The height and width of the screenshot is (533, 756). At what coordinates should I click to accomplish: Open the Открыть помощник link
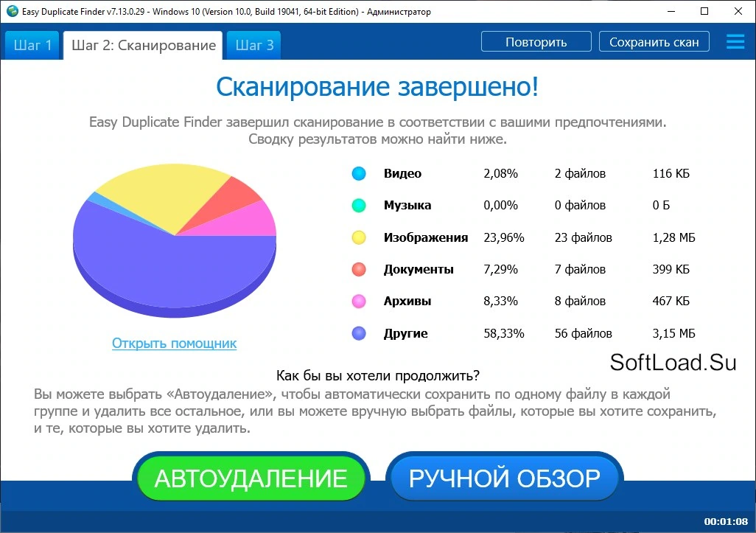coord(174,344)
